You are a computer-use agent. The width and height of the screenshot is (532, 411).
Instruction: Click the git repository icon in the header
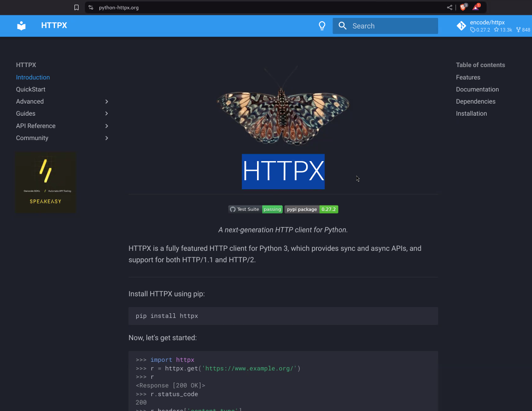point(461,26)
